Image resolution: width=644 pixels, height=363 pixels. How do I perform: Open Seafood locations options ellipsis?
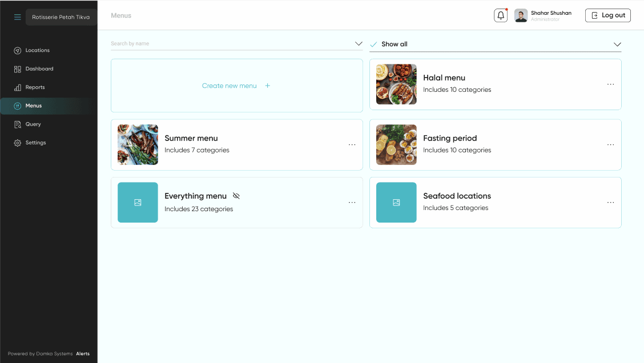coord(611,203)
